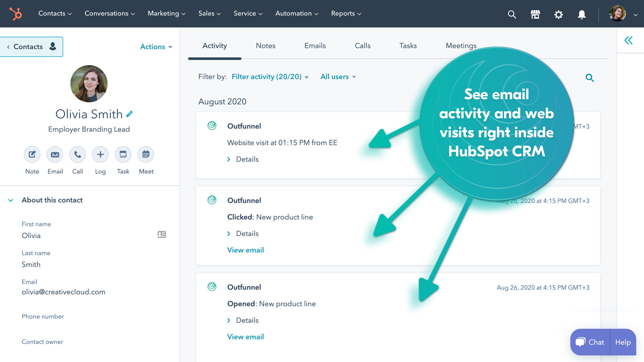Click the Note compose icon

(x=32, y=154)
